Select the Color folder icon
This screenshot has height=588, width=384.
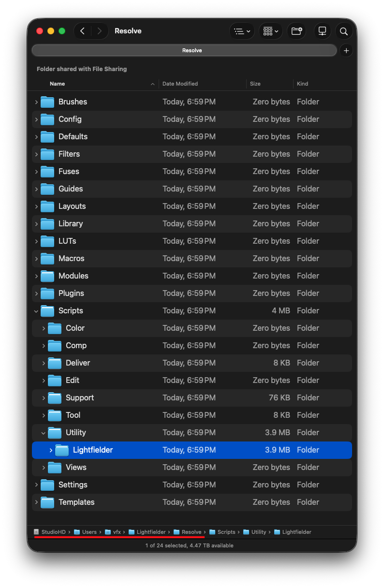(55, 328)
